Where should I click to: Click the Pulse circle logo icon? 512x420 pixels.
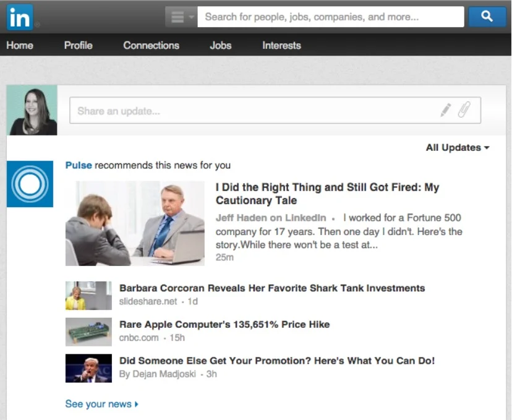30,184
